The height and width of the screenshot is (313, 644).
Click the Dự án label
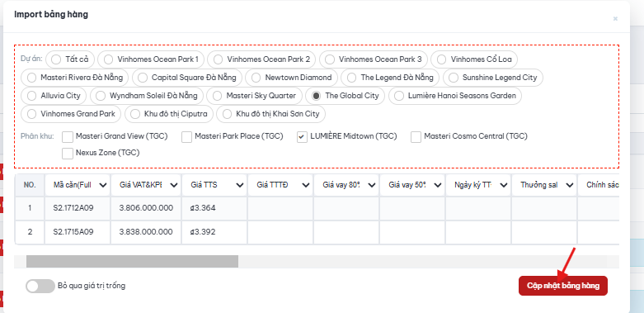[x=31, y=59]
